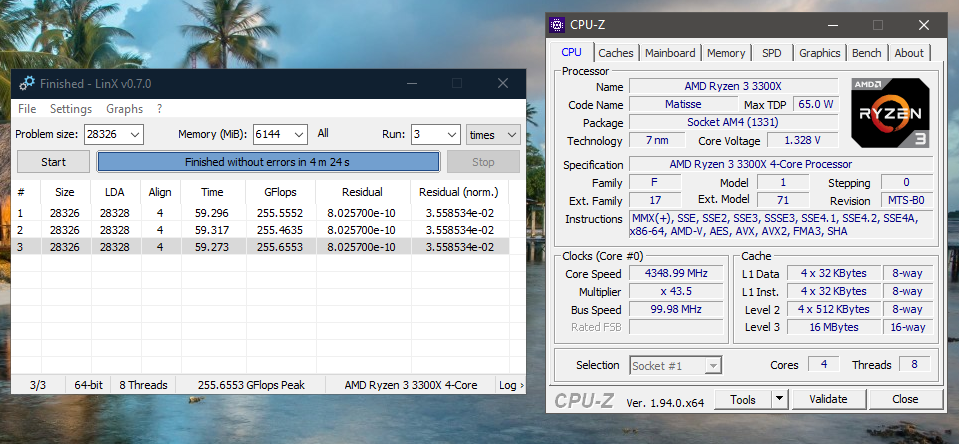
Task: Click the Tools button in CPU-Z
Action: [742, 399]
